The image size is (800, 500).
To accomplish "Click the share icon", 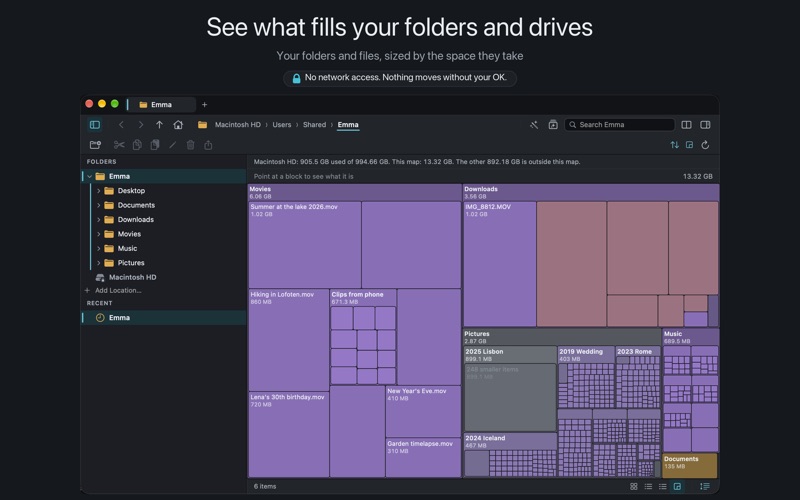I will tap(208, 145).
